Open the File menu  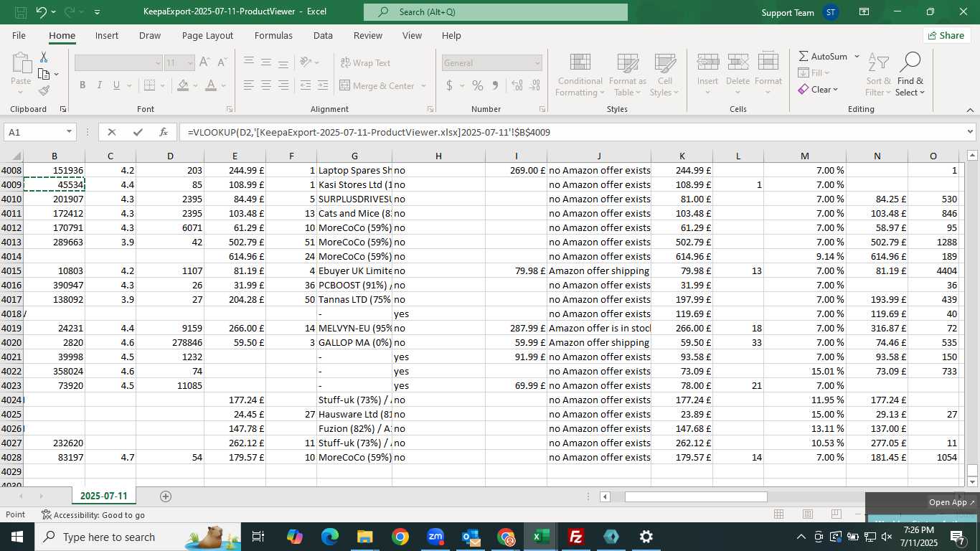(19, 35)
